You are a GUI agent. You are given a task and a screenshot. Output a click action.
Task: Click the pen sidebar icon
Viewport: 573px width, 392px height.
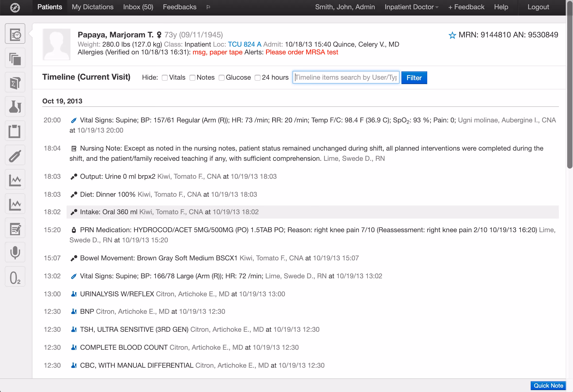[15, 155]
